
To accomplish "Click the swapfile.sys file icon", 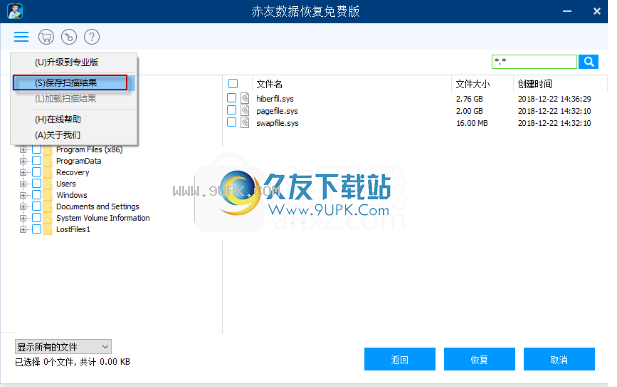I will click(245, 122).
